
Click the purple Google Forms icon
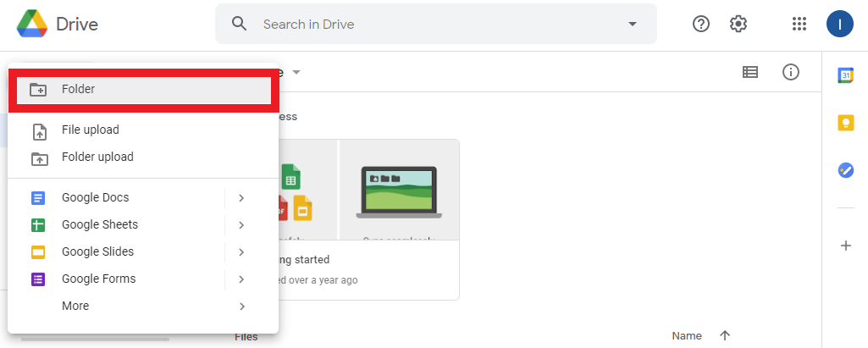[x=37, y=279]
